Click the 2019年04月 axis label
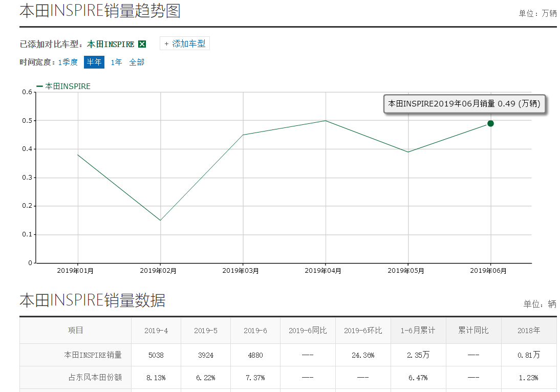Screen dimensions: 560x392 (x=323, y=271)
